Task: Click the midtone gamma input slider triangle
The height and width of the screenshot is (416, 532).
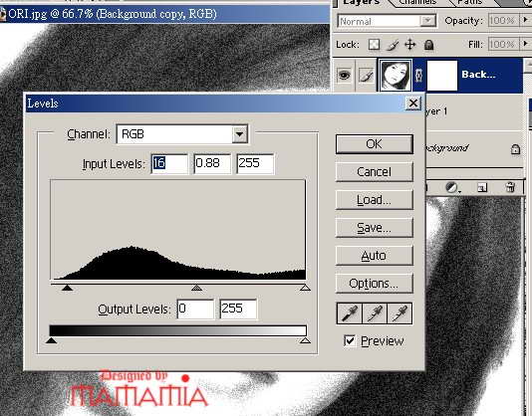Action: (197, 288)
